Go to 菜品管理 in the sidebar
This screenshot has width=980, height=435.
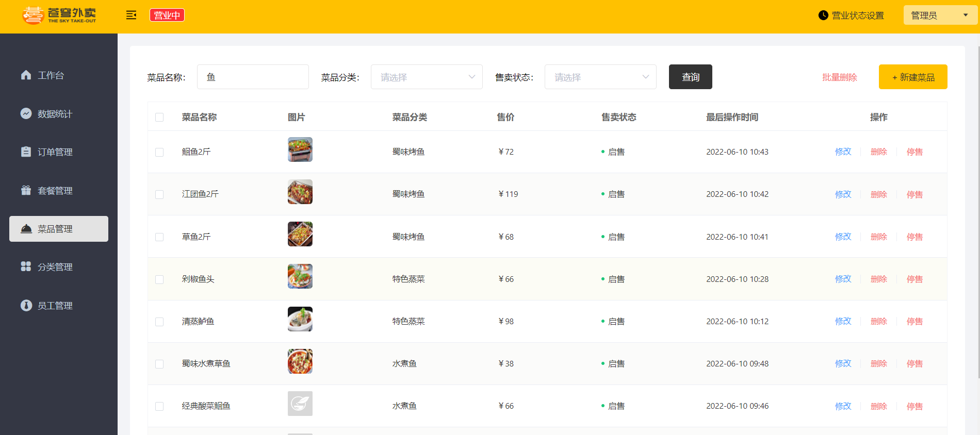tap(59, 229)
